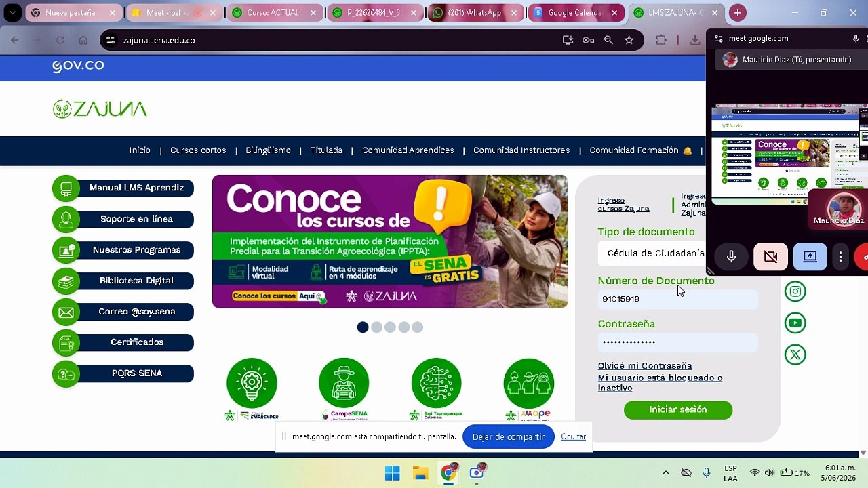The height and width of the screenshot is (488, 868).
Task: Click the address bar URL
Action: click(159, 41)
